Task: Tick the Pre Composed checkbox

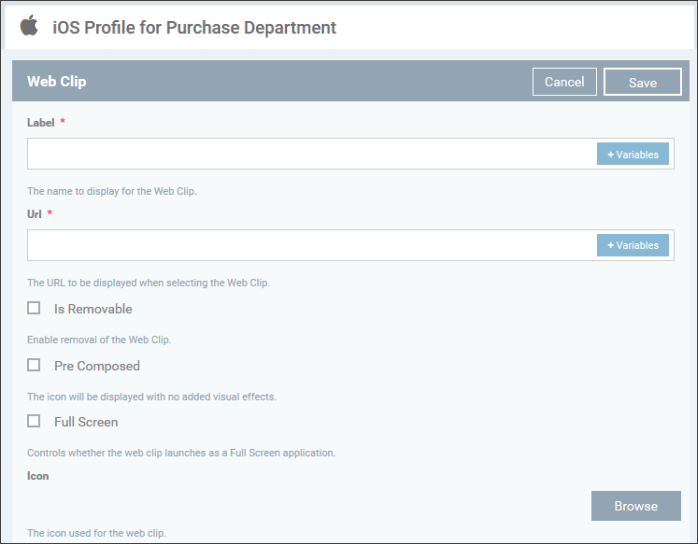Action: (x=34, y=365)
